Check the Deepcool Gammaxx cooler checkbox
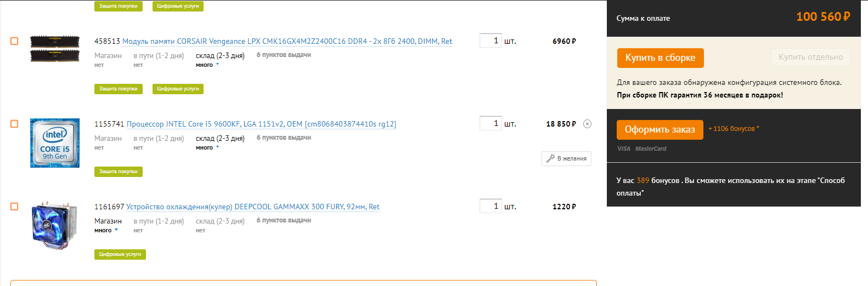 pyautogui.click(x=14, y=207)
